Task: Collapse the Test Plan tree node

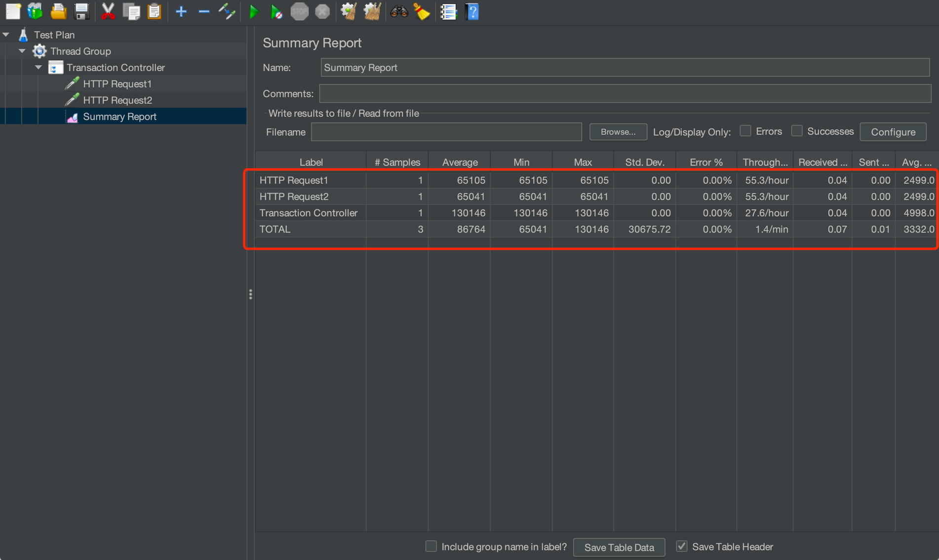Action: 6,35
